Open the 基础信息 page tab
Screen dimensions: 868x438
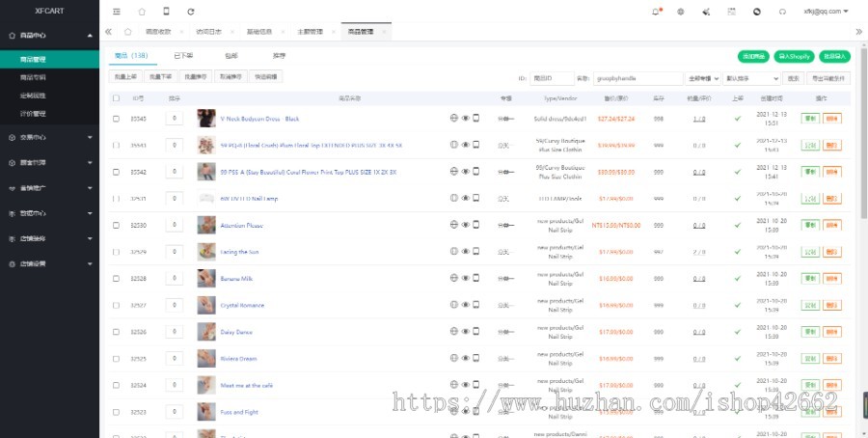[x=259, y=32]
